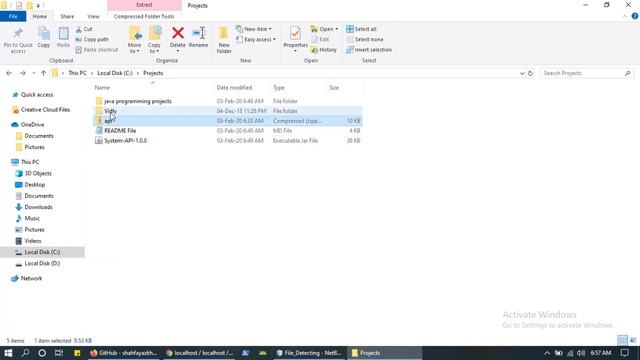Image resolution: width=640 pixels, height=360 pixels.
Task: Create a New folder
Action: (x=224, y=40)
